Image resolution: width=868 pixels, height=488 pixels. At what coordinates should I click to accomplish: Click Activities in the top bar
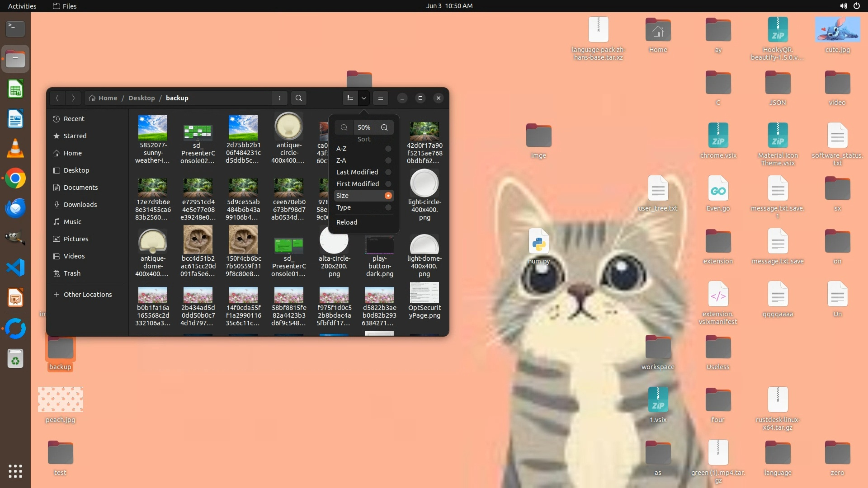pyautogui.click(x=22, y=6)
